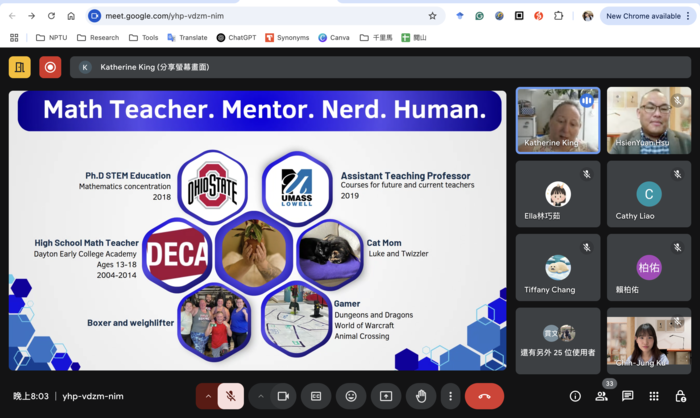
Task: Select HsienYuan Hsu's video tile
Action: coord(649,121)
